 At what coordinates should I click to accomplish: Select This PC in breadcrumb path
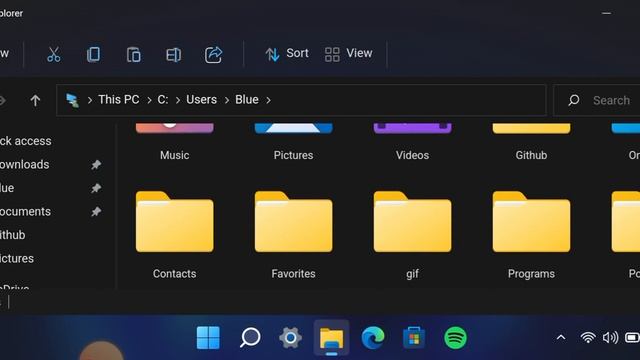tap(119, 100)
